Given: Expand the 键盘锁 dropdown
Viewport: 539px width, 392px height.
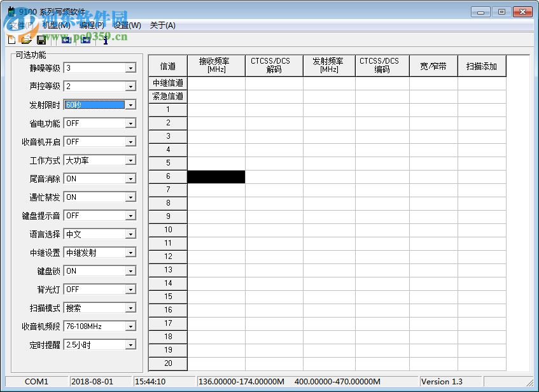Looking at the screenshot, I should coord(130,271).
